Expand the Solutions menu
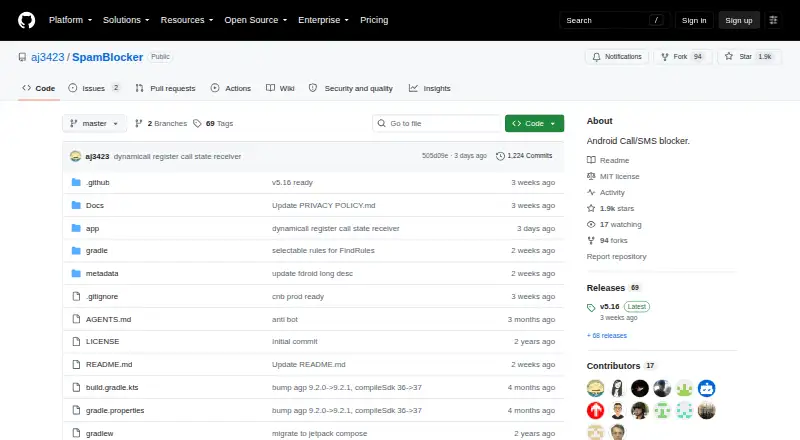 pyautogui.click(x=126, y=20)
